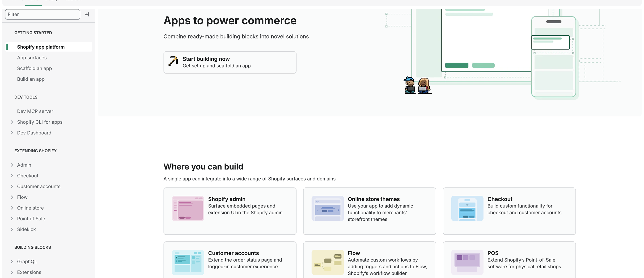Click the pickaxe icon in Start building card
Viewport: 644px width, 278px height.
pyautogui.click(x=173, y=61)
